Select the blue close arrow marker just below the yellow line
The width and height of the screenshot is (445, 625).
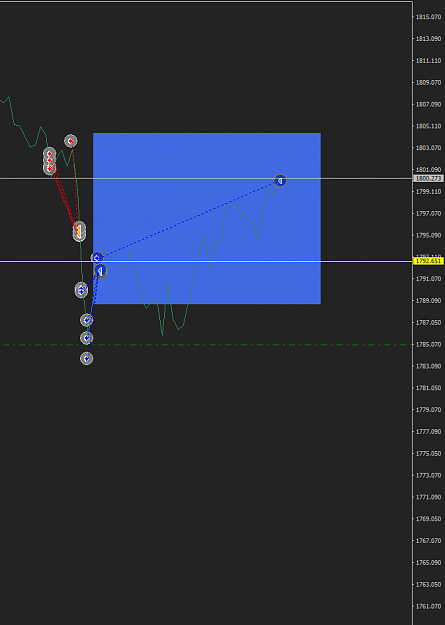pyautogui.click(x=100, y=271)
